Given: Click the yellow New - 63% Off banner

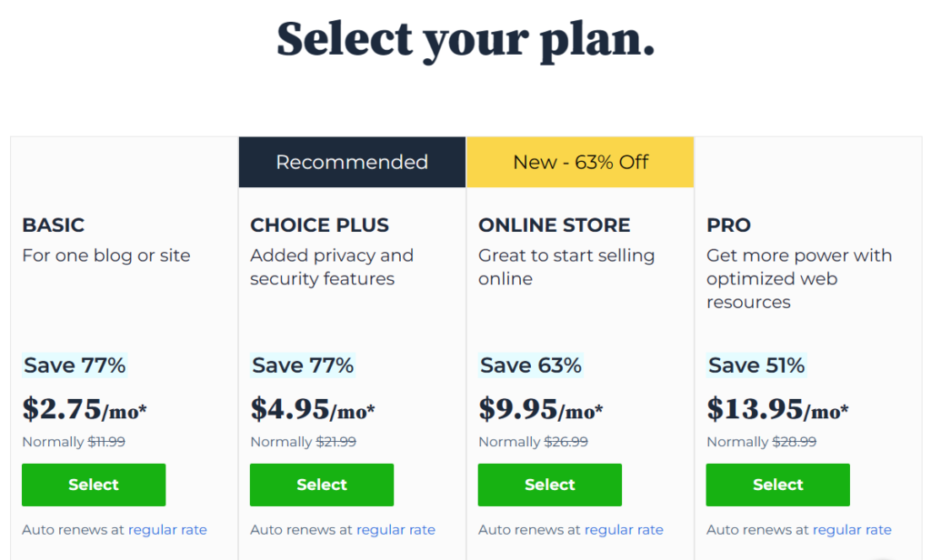Looking at the screenshot, I should click(x=580, y=163).
